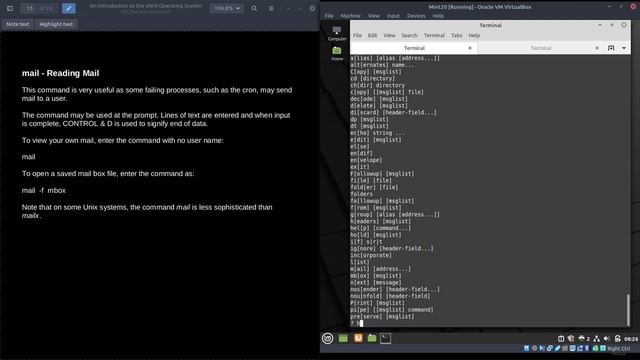The height and width of the screenshot is (360, 640).
Task: Open Terminal window Tabs menu
Action: pyautogui.click(x=456, y=36)
